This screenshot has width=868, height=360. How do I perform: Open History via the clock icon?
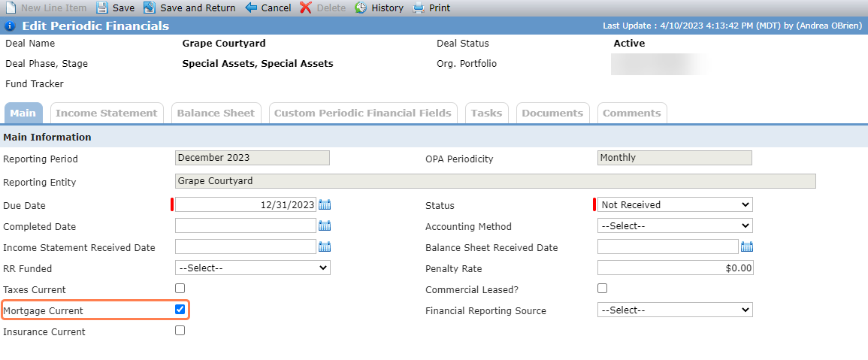pyautogui.click(x=361, y=8)
